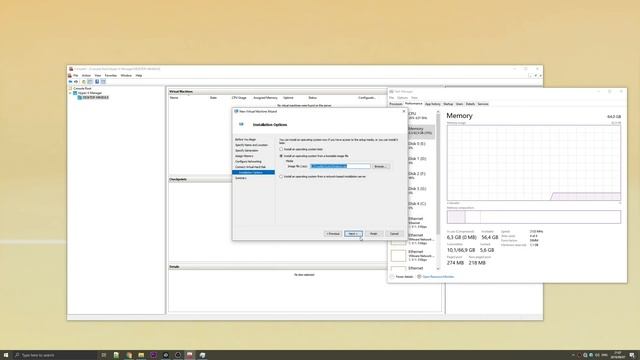
Task: Sort virtual machines by Name column
Action: click(174, 98)
